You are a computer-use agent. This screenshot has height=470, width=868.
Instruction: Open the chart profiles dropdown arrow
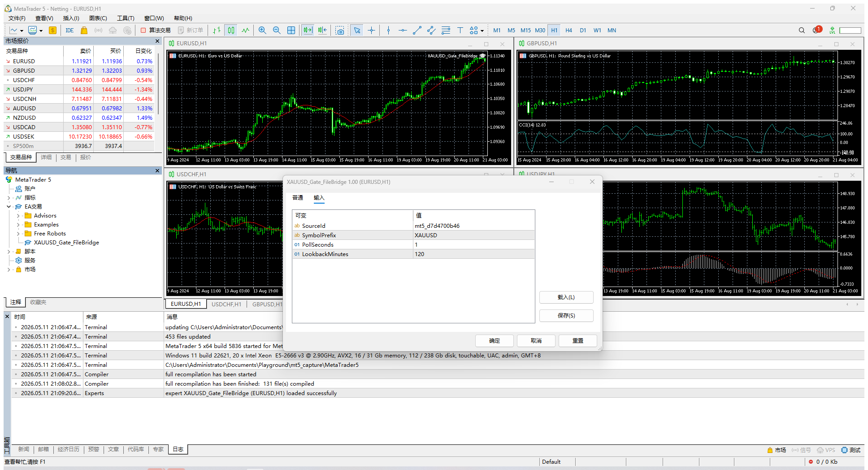[x=41, y=31]
